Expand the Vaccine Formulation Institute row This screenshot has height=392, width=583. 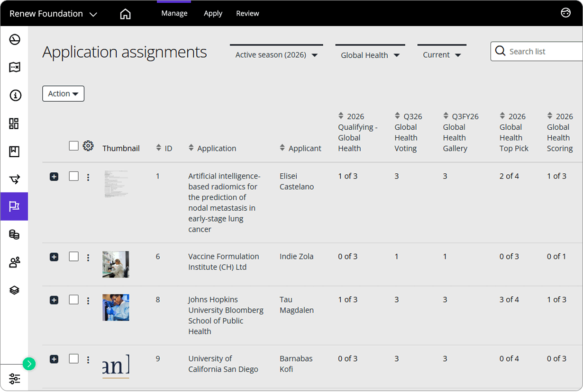54,257
